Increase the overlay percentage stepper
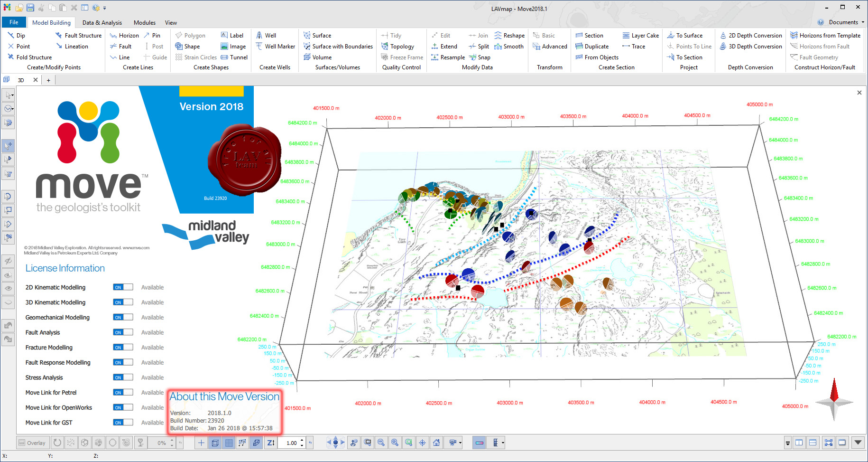This screenshot has height=462, width=868. coord(172,440)
